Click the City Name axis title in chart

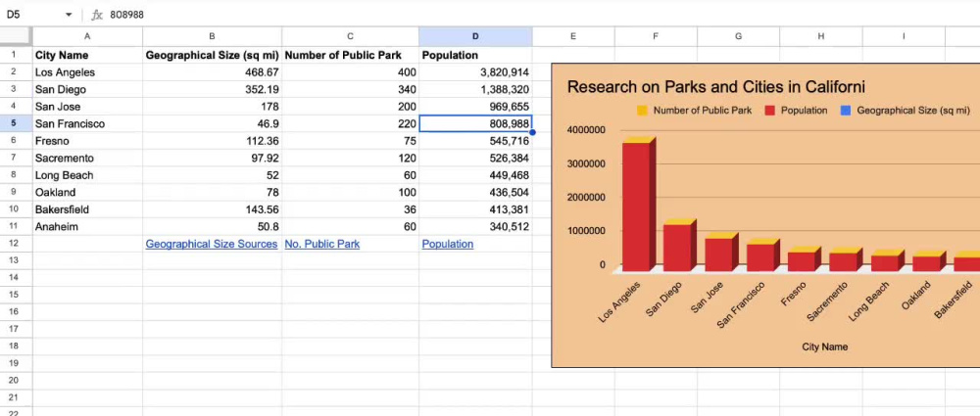tap(825, 347)
